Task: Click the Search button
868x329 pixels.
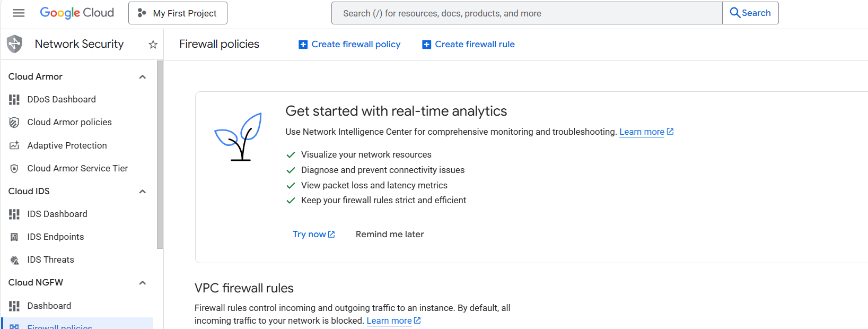Action: pyautogui.click(x=750, y=13)
